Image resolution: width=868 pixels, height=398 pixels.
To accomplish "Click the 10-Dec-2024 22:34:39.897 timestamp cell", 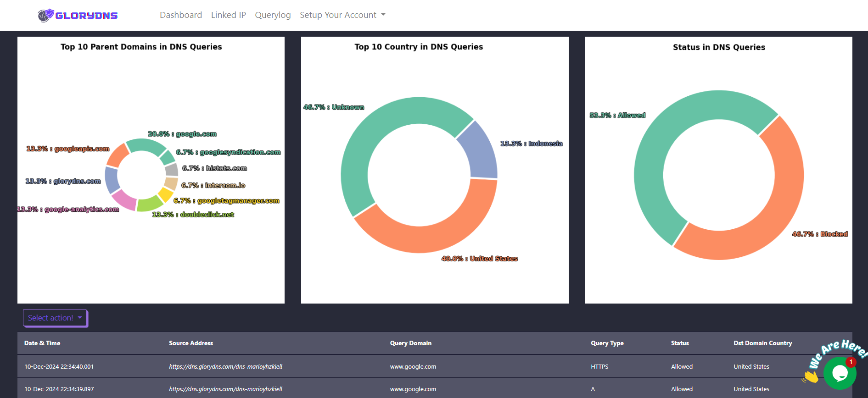I will (59, 389).
